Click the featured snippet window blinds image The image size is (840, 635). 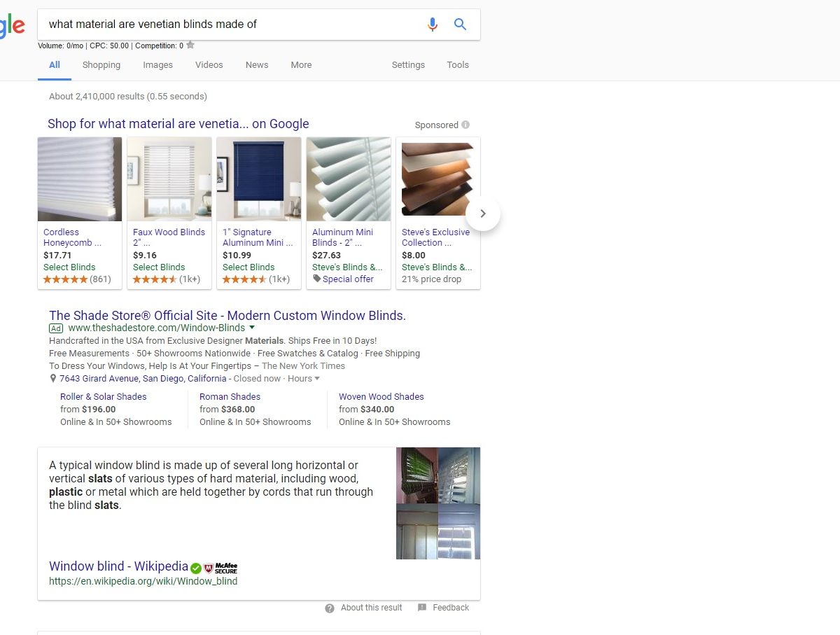pyautogui.click(x=438, y=503)
